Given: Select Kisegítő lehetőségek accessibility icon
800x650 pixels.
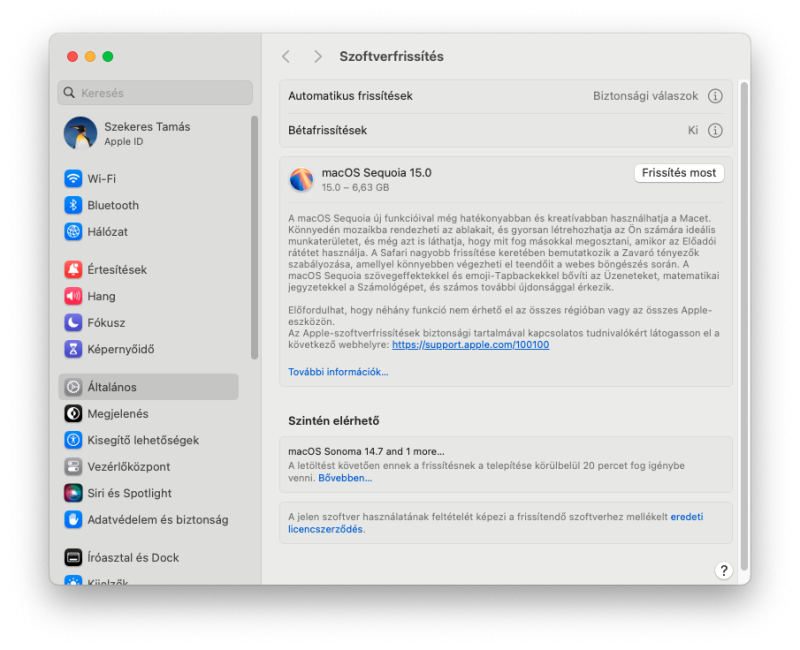Looking at the screenshot, I should [x=73, y=440].
